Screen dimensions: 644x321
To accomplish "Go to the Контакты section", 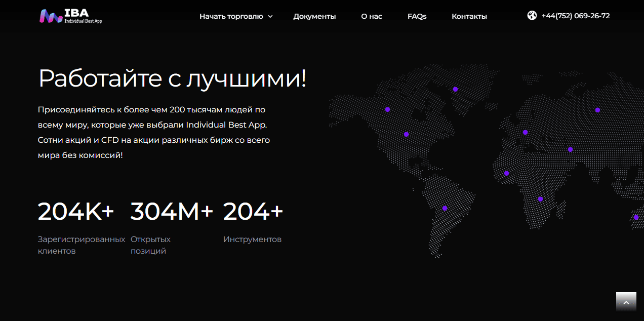I will coord(469,16).
